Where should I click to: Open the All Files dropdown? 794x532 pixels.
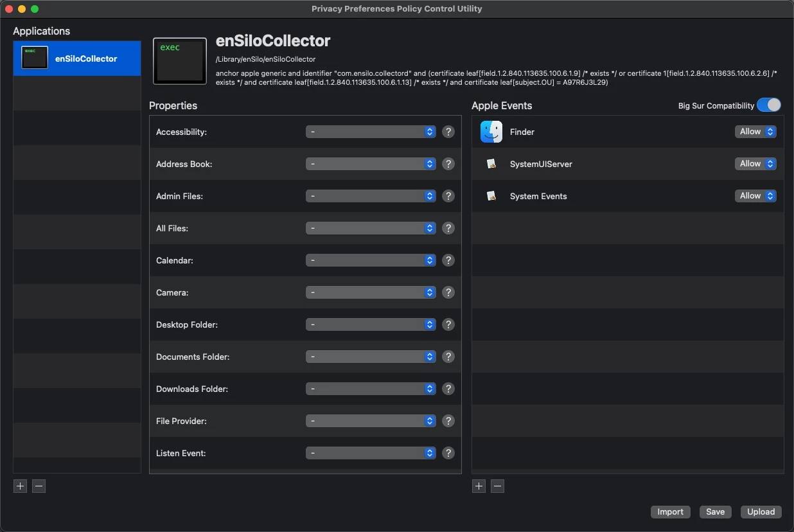371,228
